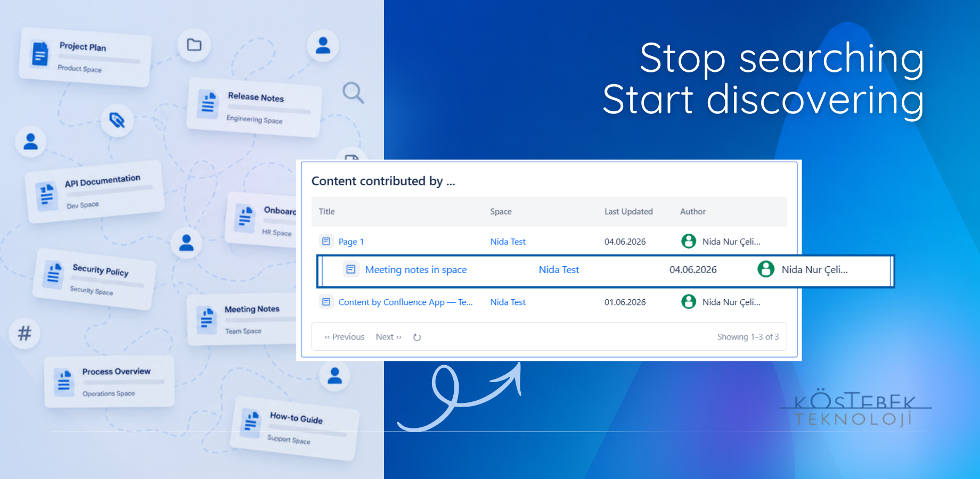
Task: Click Nida Test space in Meeting notes row
Action: click(559, 270)
